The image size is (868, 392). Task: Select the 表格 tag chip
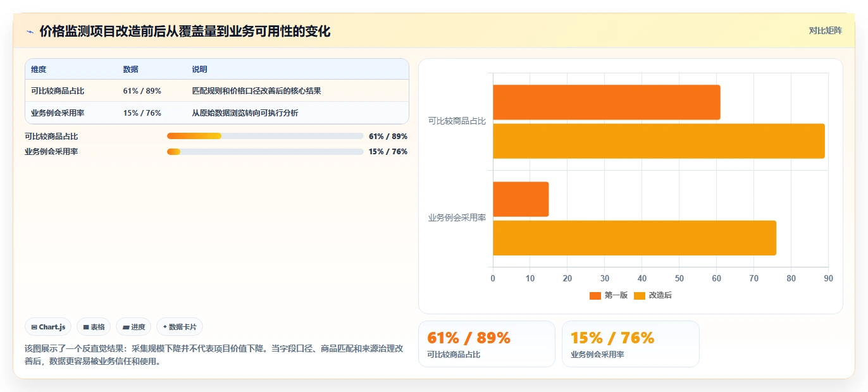point(94,327)
